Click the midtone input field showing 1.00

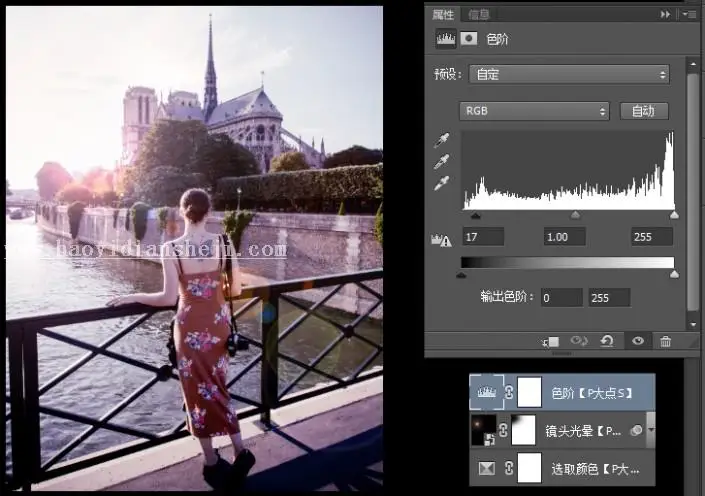[x=564, y=237]
